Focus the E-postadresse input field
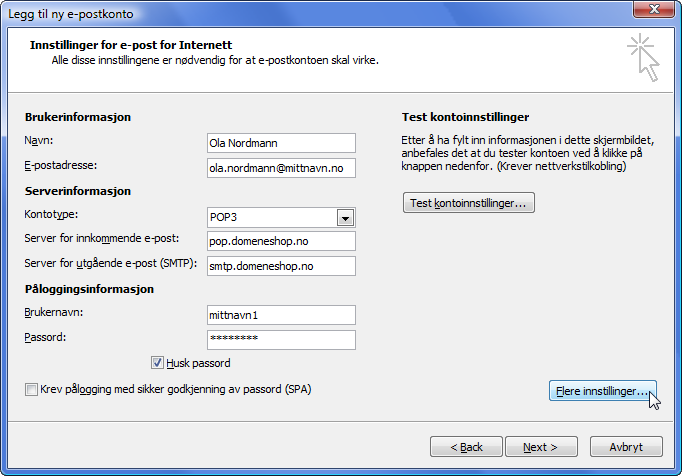 point(281,168)
